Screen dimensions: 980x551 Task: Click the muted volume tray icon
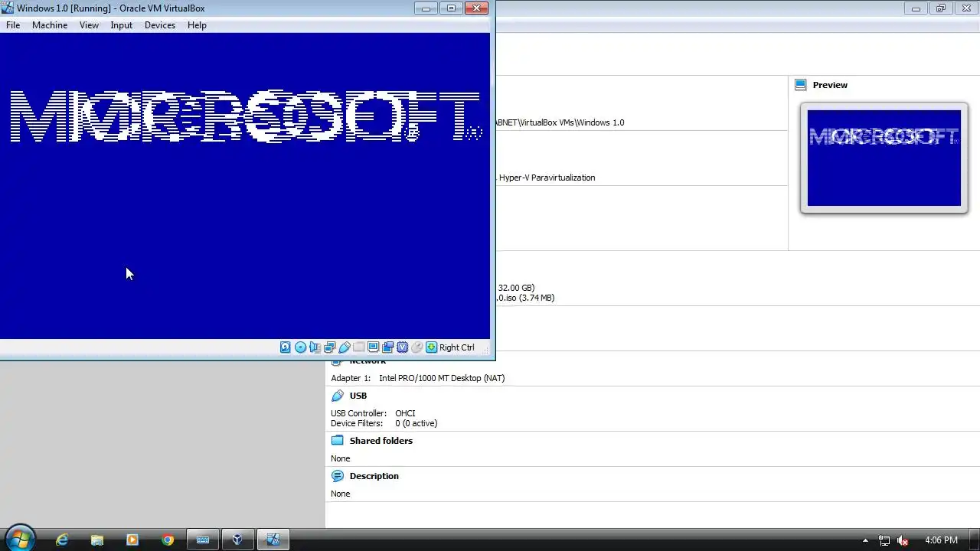(x=903, y=540)
